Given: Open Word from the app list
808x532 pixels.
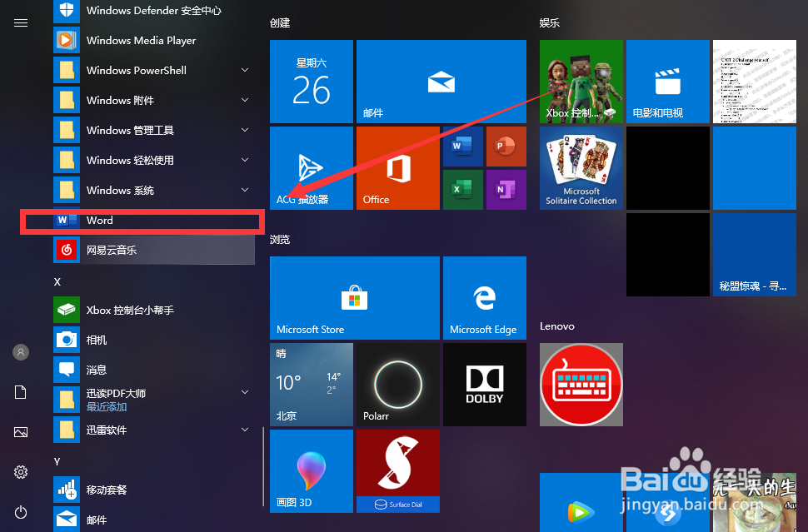Looking at the screenshot, I should coord(153,221).
